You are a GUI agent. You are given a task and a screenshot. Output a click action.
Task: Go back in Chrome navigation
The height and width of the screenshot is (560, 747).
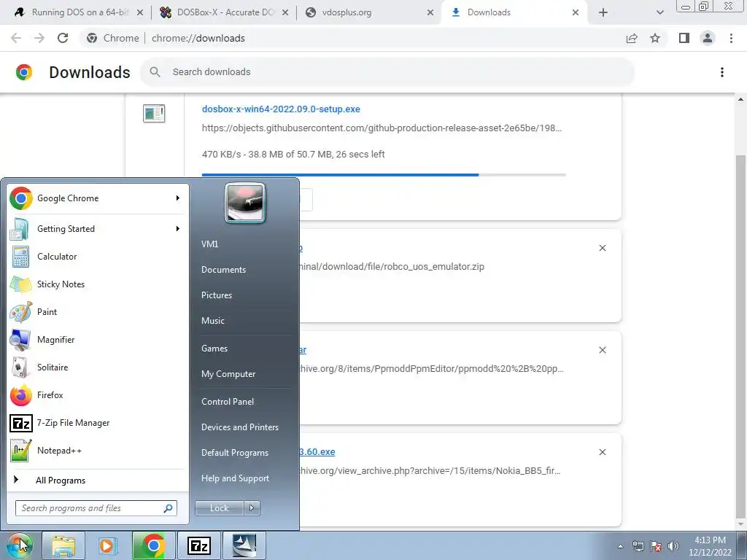(16, 38)
